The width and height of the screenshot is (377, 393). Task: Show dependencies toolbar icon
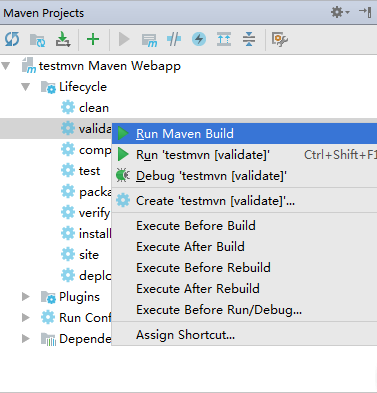tap(224, 39)
